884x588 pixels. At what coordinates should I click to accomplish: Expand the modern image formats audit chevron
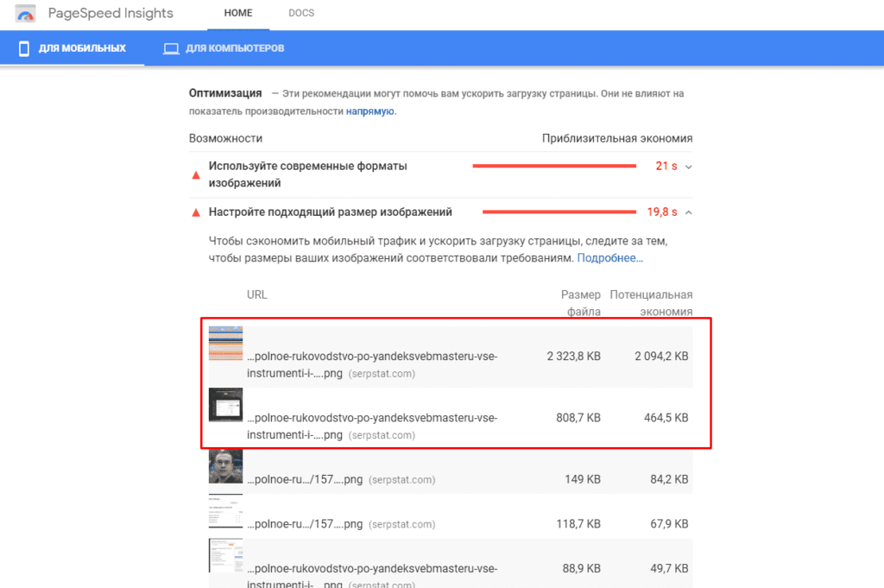point(688,167)
